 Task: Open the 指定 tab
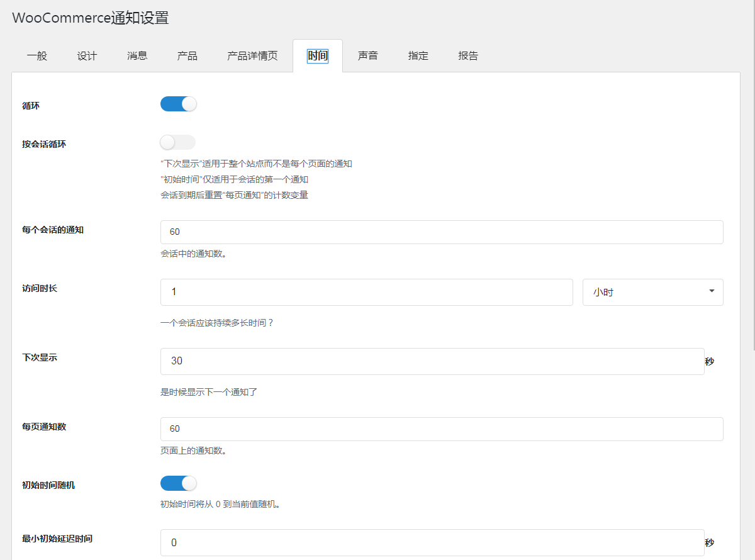tap(418, 56)
